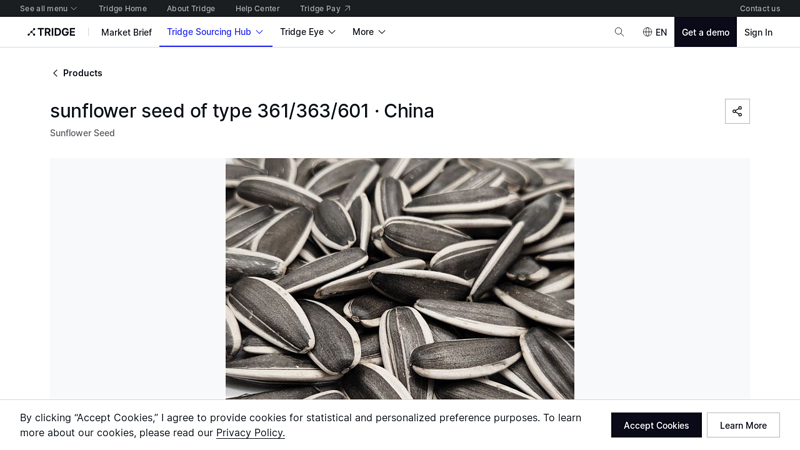This screenshot has width=800, height=450.
Task: Open the search magnifier icon
Action: [619, 32]
